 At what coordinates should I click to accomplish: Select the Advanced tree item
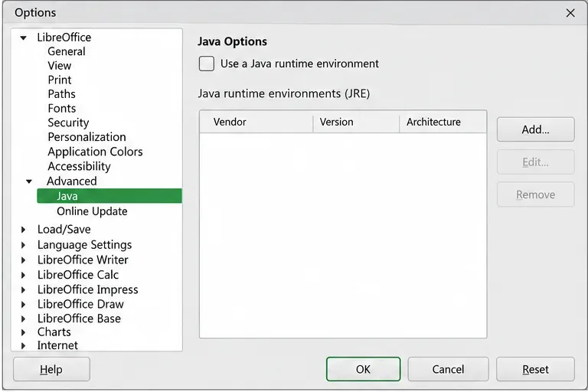(72, 181)
